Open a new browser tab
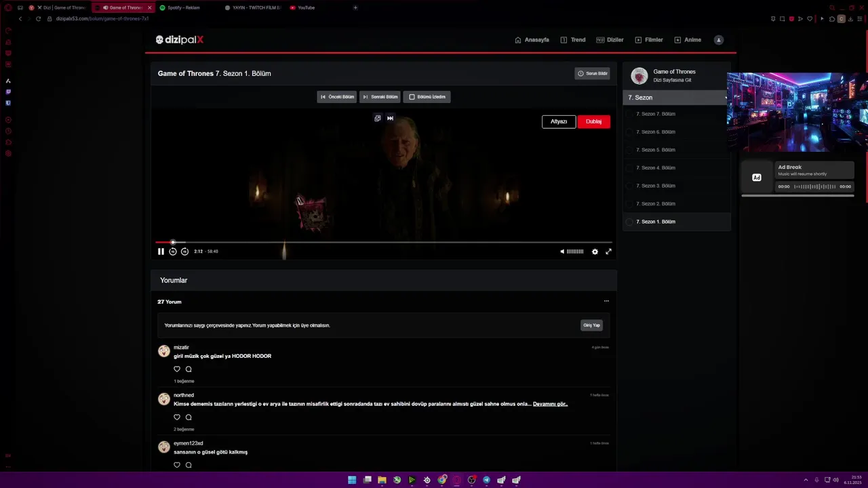This screenshot has height=488, width=868. 355,7
